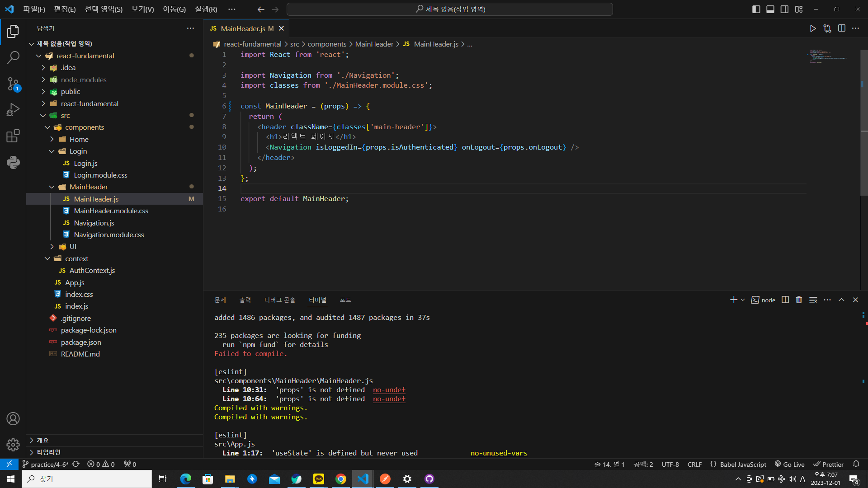Screen dimensions: 868x488
Task: Open changes for MainHeader.js
Action: (x=827, y=28)
